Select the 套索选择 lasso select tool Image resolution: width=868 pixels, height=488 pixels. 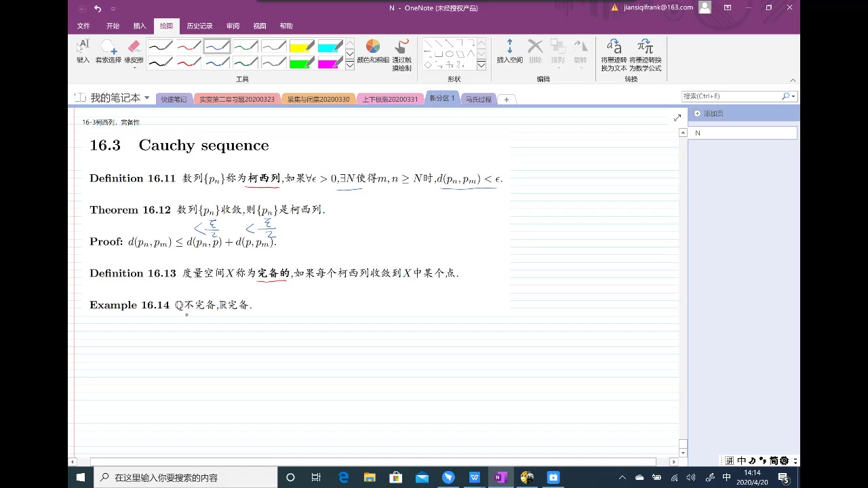108,52
